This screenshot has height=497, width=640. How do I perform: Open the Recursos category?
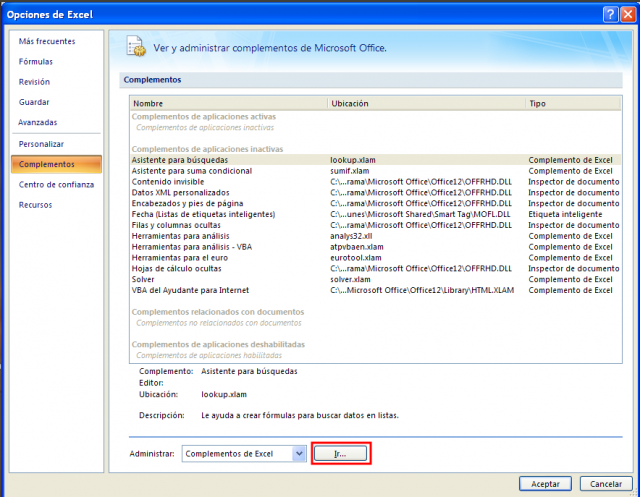tap(36, 205)
